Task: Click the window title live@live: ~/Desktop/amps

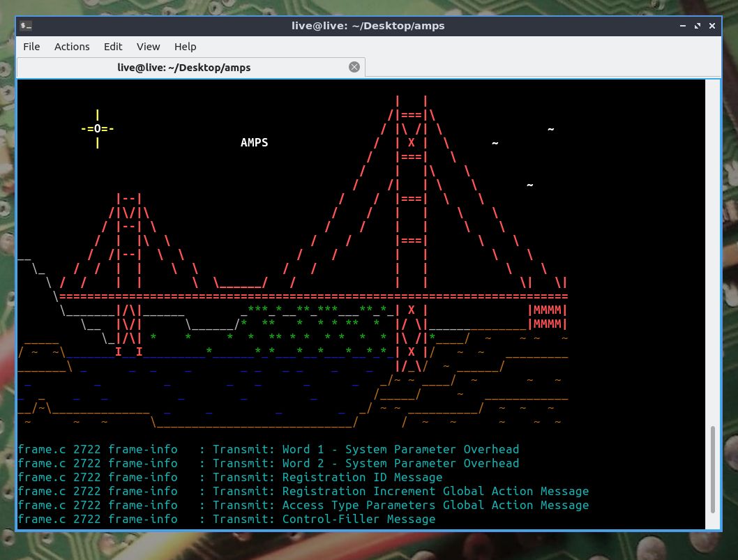Action: pyautogui.click(x=368, y=26)
